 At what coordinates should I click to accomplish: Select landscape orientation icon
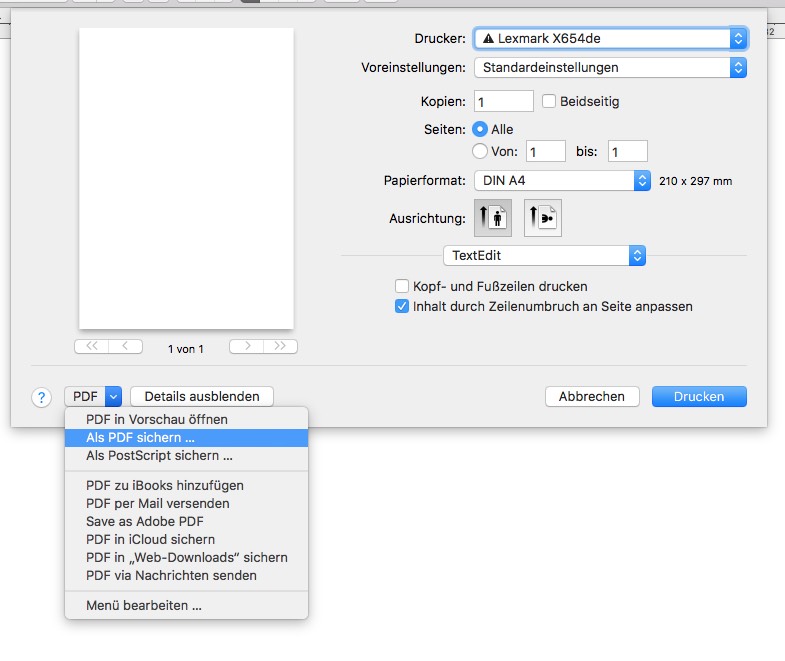tap(543, 218)
